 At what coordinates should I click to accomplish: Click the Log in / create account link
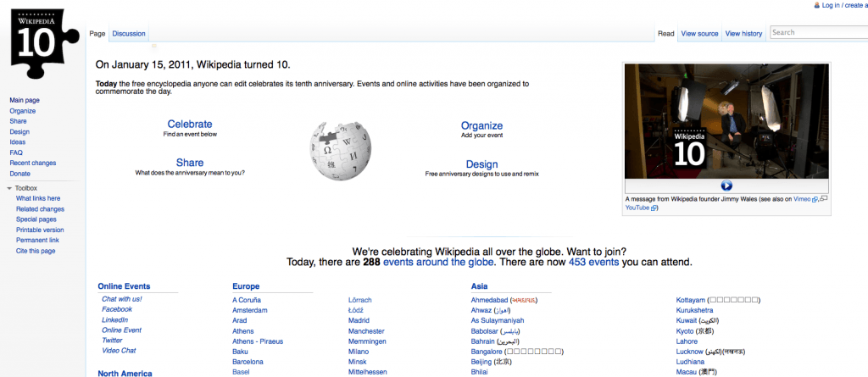tap(845, 5)
